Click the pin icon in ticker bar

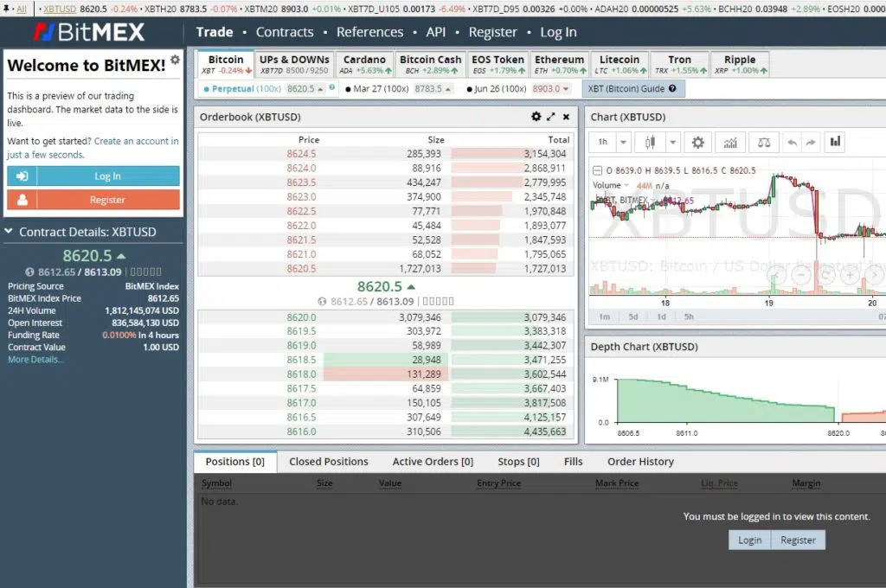(x=6, y=9)
